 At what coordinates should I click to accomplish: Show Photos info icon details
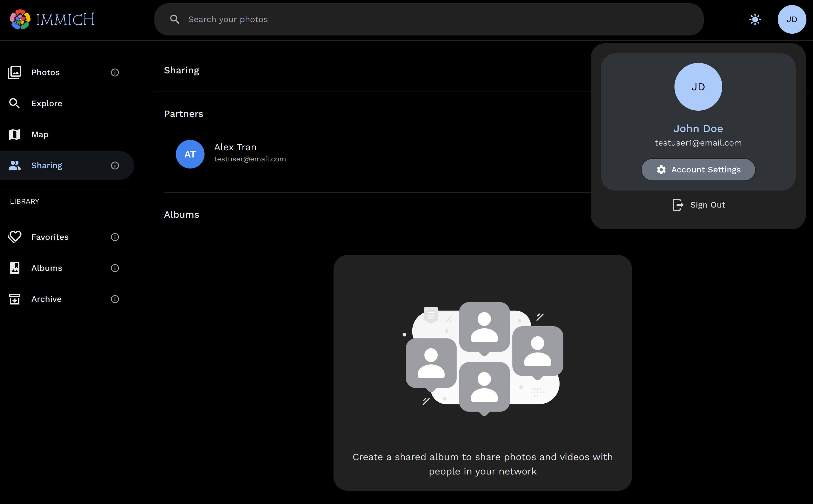pos(115,72)
